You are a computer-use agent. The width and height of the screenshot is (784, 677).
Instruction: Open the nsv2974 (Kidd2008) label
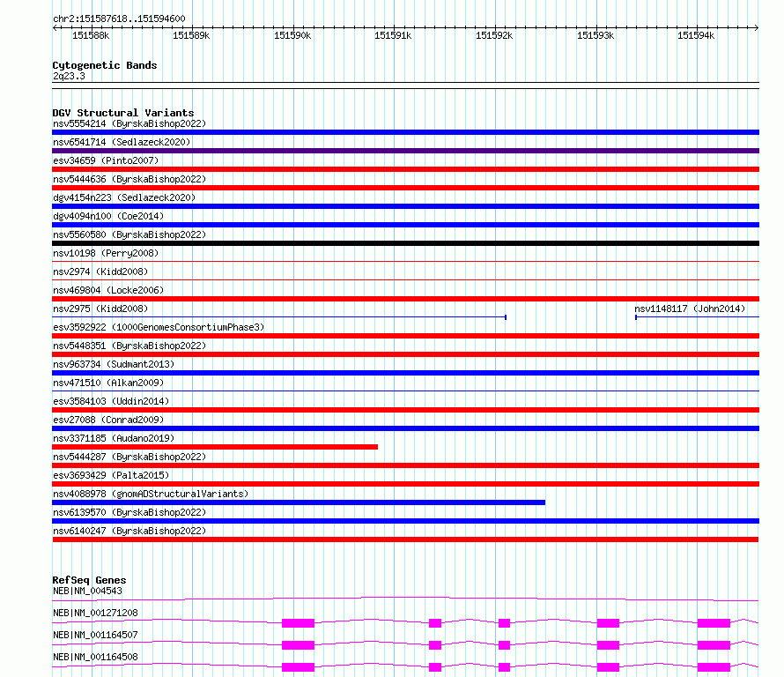pyautogui.click(x=100, y=272)
